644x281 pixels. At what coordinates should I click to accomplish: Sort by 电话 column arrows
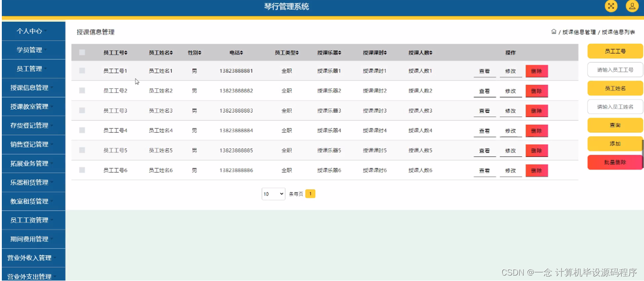(x=241, y=53)
